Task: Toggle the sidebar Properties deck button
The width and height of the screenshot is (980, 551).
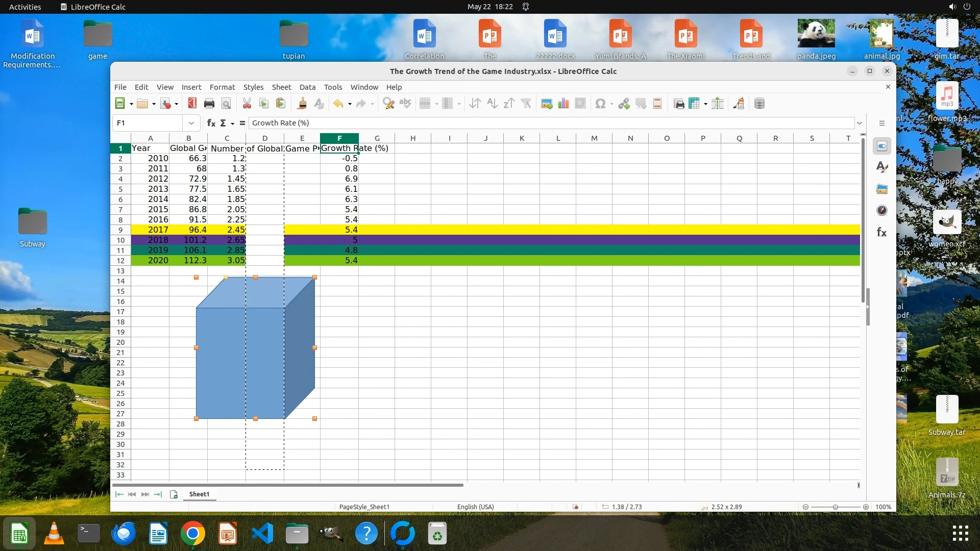Action: [x=881, y=146]
